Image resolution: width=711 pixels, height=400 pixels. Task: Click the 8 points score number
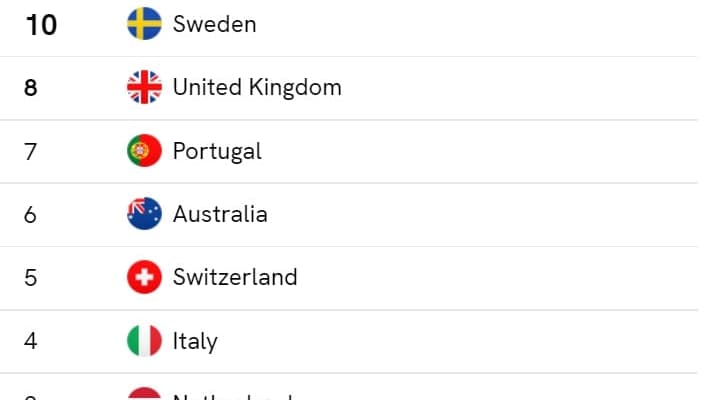coord(30,88)
